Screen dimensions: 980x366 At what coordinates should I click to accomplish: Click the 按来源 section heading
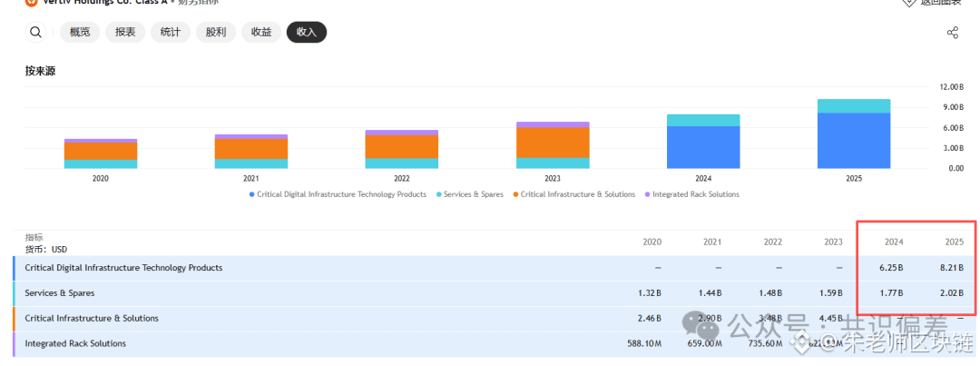(x=40, y=72)
